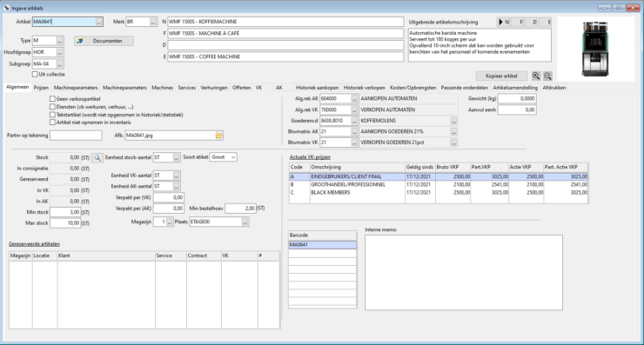Screen dimensions: 644x345
Task: Click the Min bestelhoev input field
Action: point(241,209)
